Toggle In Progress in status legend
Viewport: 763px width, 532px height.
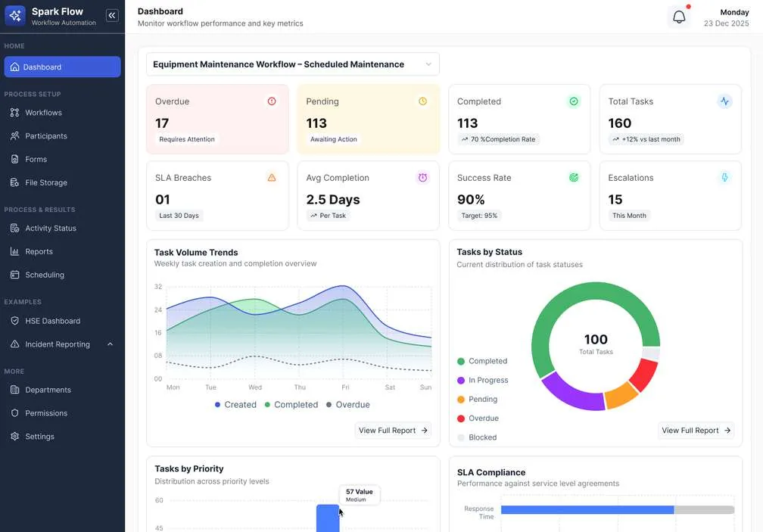(x=483, y=380)
